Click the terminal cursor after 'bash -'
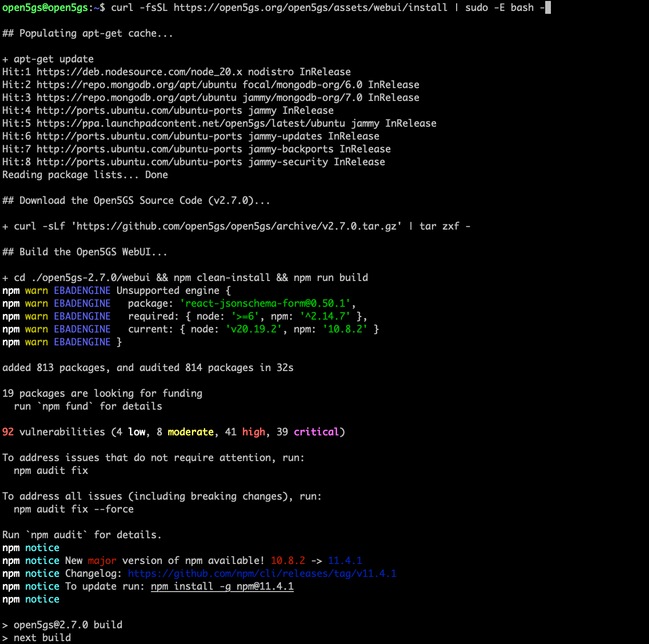This screenshot has height=644, width=649. click(x=548, y=8)
